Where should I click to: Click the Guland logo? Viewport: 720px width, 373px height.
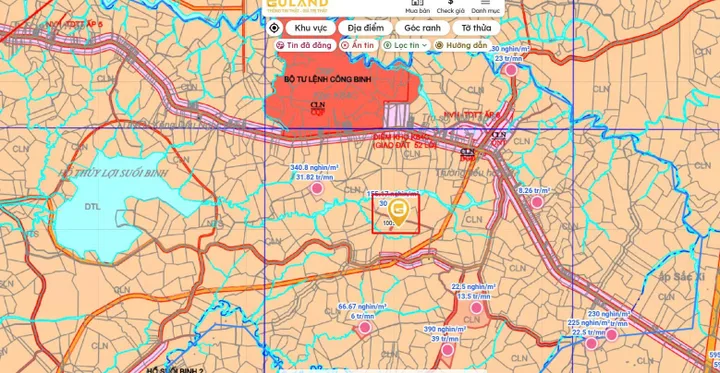point(298,6)
